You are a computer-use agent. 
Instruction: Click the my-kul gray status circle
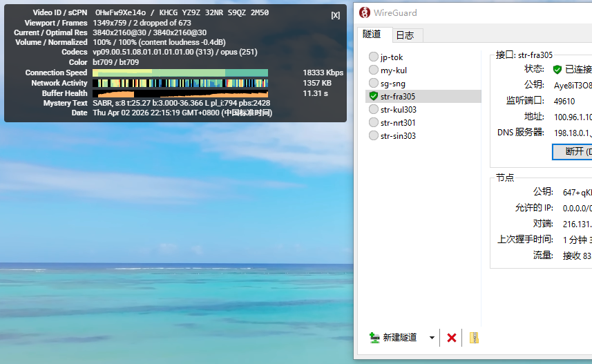[x=374, y=70]
